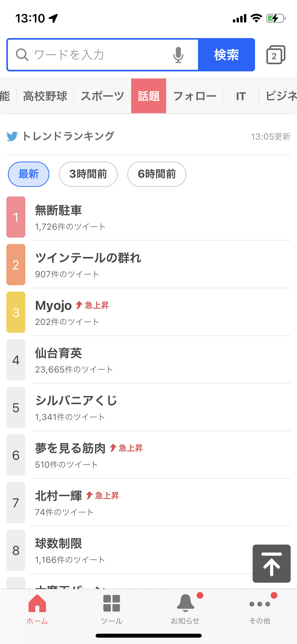
Task: Tap the Twitter bird trend icon
Action: pyautogui.click(x=12, y=136)
